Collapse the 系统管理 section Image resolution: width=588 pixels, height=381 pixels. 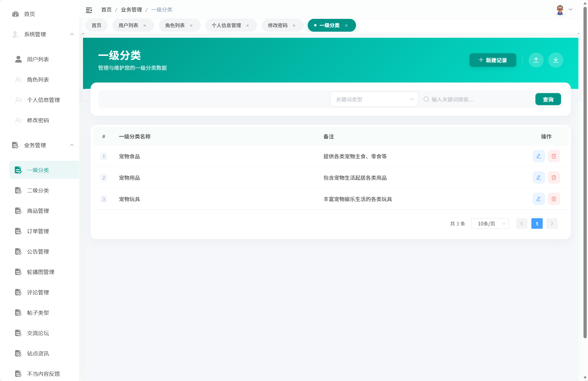point(72,34)
